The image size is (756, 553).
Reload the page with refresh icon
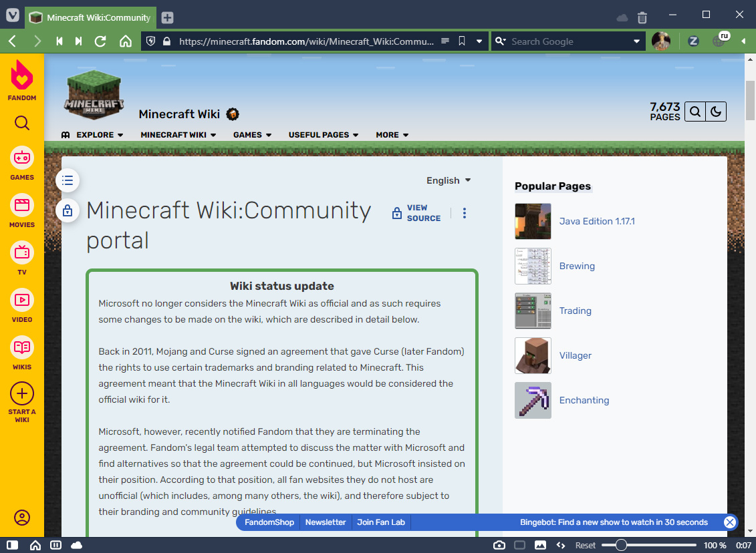101,41
